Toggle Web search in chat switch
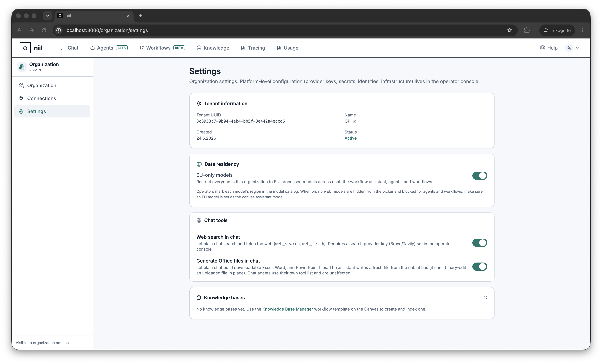 [x=480, y=243]
